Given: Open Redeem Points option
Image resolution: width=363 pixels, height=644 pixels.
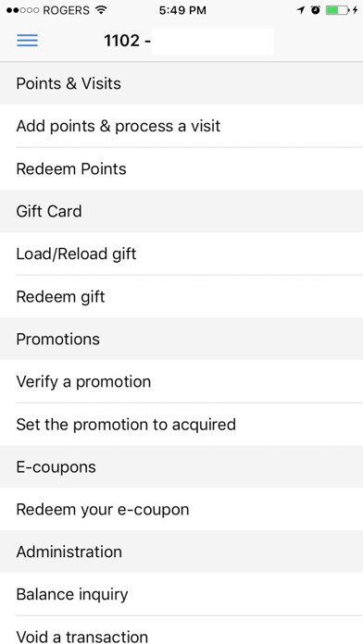Looking at the screenshot, I should click(181, 168).
